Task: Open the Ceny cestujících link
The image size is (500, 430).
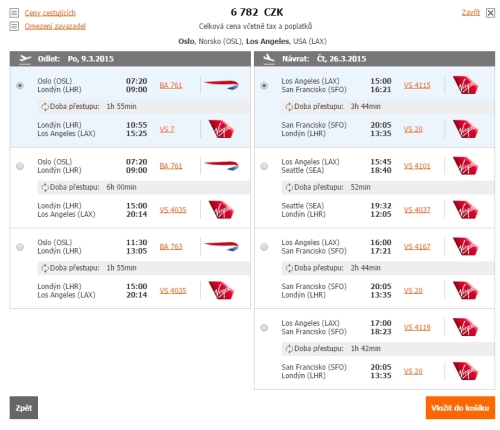Action: click(50, 13)
